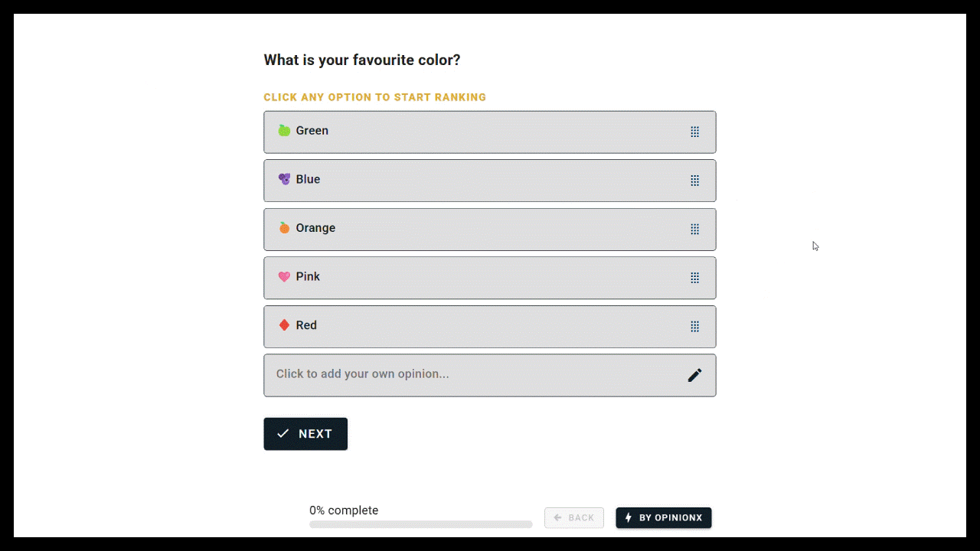Click the add your own opinion field
The height and width of the screenshot is (551, 980).
pos(459,375)
